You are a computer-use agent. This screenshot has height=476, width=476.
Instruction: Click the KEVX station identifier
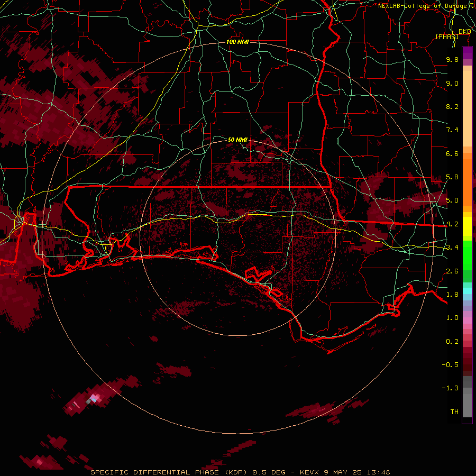click(309, 472)
